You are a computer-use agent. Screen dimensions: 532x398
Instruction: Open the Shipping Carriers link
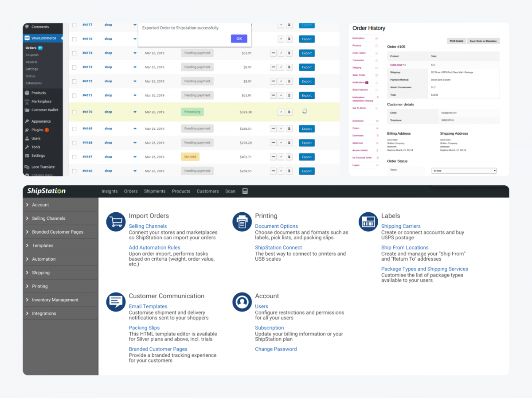[x=401, y=226]
